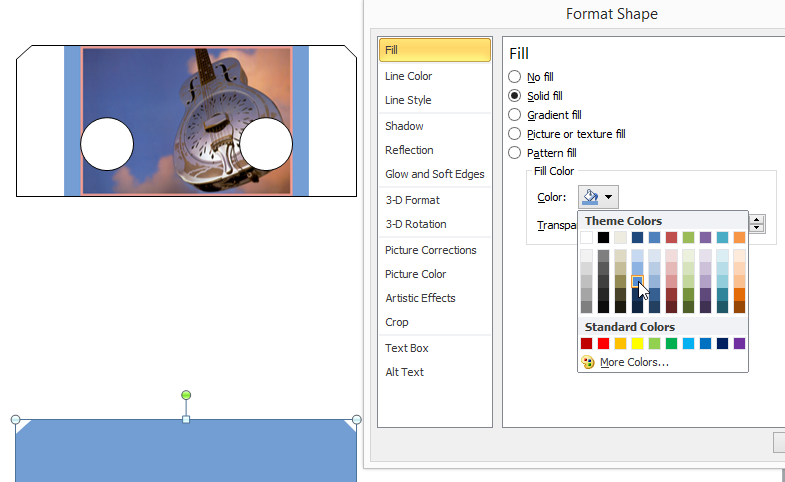
Task: Open Glow and Soft Edges category
Action: [435, 174]
